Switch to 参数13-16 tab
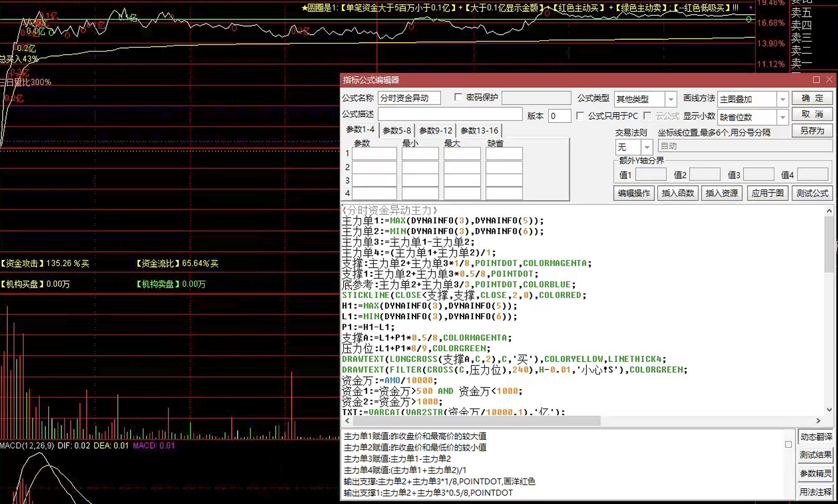This screenshot has width=838, height=504. pos(479,130)
